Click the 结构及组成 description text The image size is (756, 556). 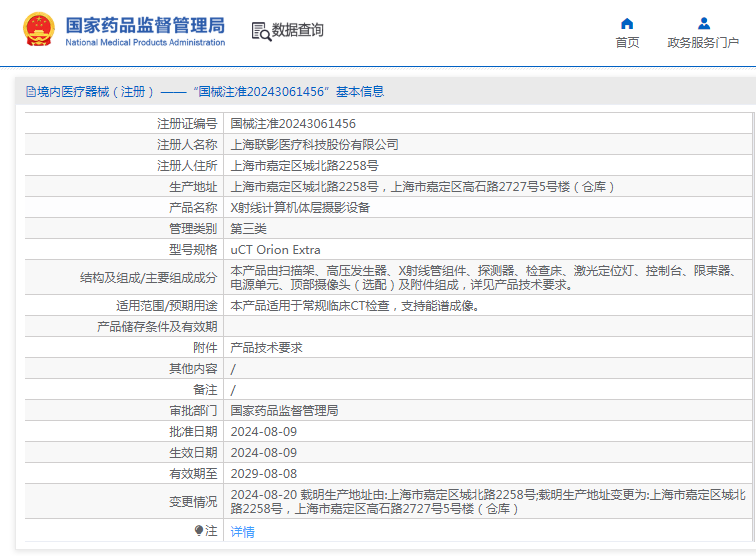(x=484, y=278)
